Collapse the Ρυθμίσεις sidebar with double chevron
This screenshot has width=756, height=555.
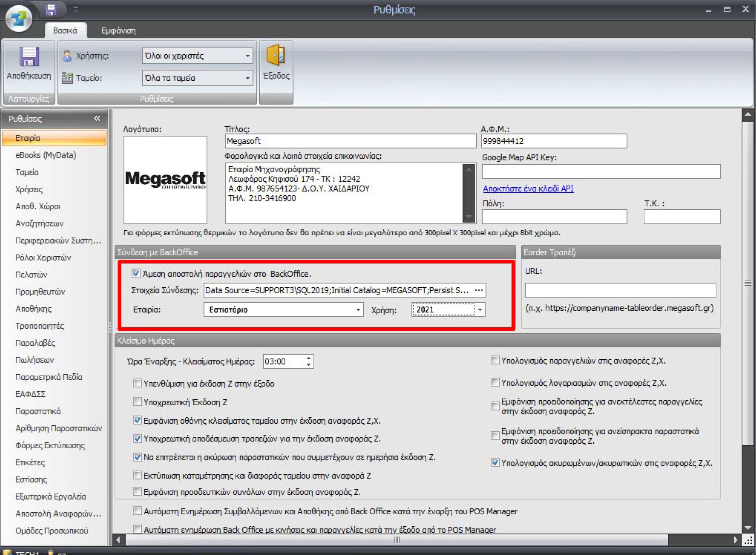(x=97, y=118)
